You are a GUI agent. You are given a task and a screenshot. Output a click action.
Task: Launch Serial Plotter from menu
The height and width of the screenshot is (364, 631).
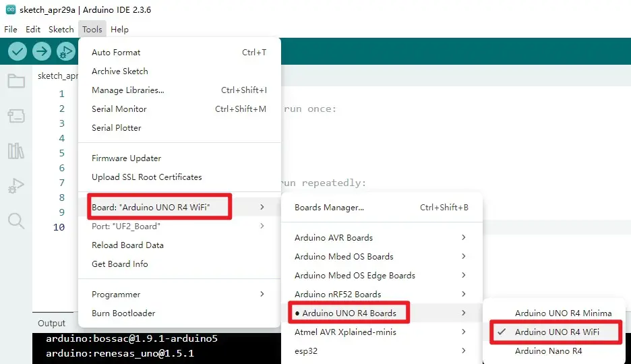pyautogui.click(x=179, y=128)
